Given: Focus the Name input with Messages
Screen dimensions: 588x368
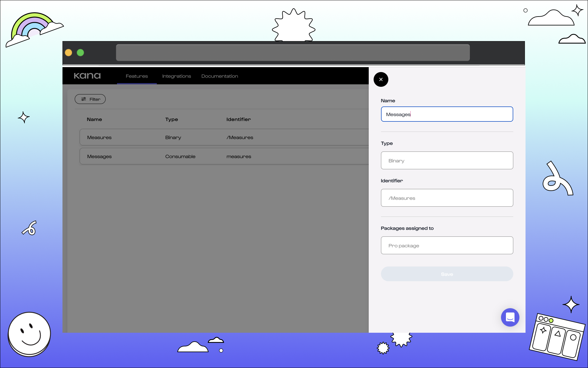Looking at the screenshot, I should (447, 114).
